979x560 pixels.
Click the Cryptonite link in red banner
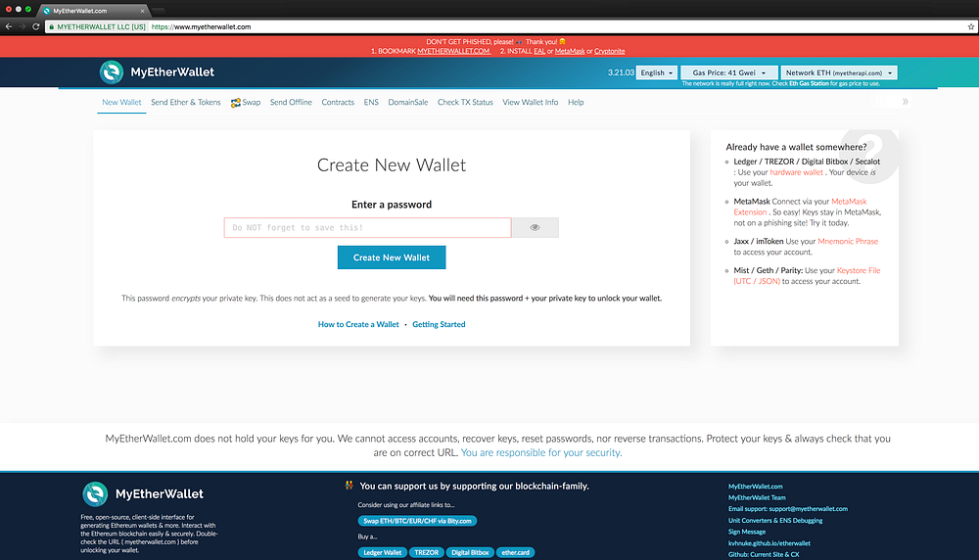click(x=609, y=51)
